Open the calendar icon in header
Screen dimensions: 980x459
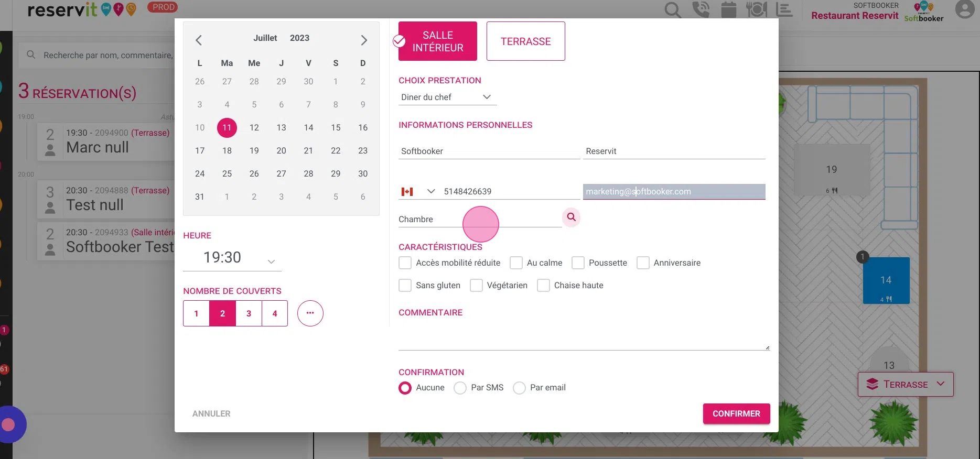(728, 10)
